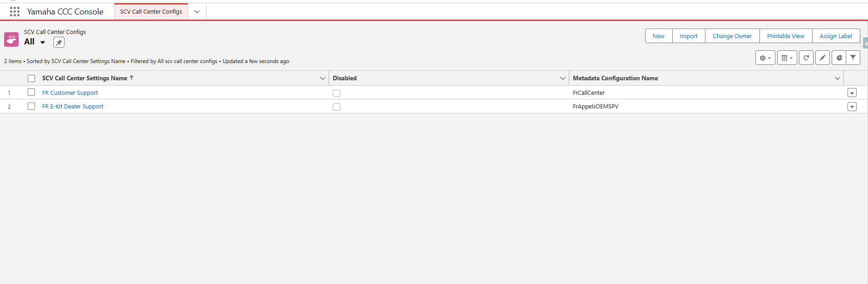Show the charts panel icon

[x=839, y=58]
